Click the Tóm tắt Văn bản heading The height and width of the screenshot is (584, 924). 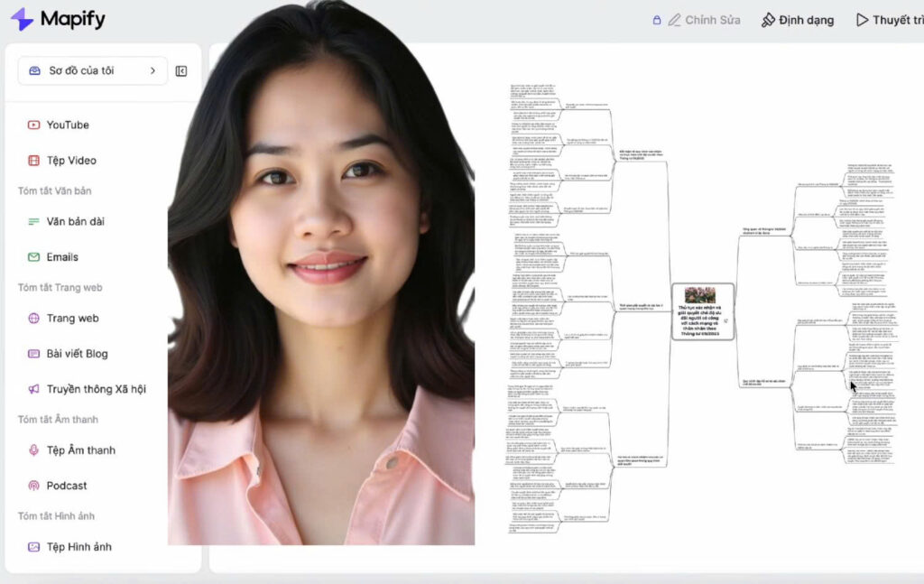(54, 191)
